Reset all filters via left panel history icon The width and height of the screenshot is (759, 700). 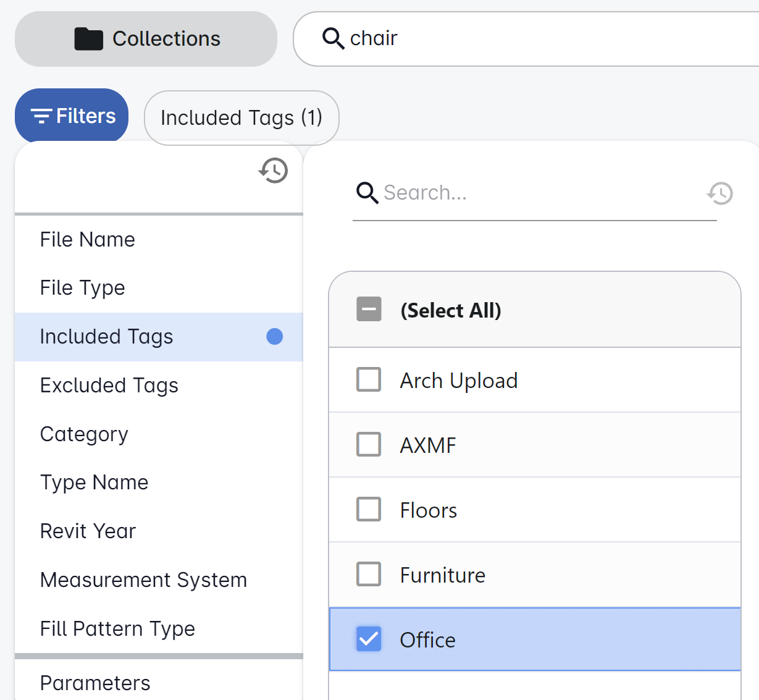pyautogui.click(x=274, y=171)
